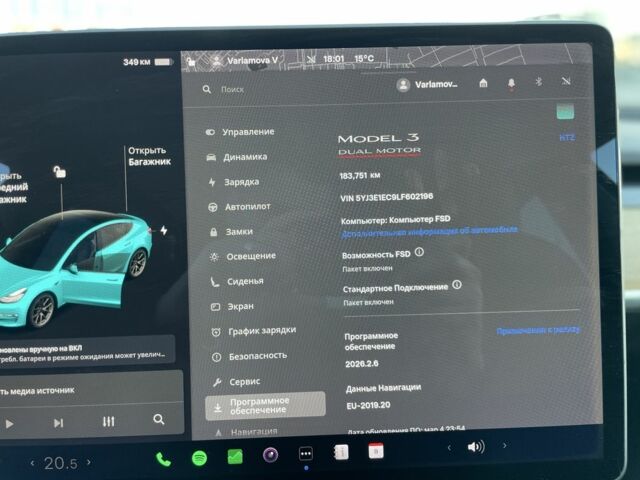The image size is (640, 480).
Task: Open additional vehicle information link
Action: (429, 230)
